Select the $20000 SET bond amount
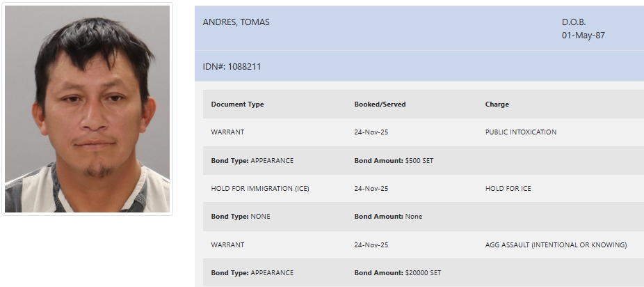644x287 pixels. click(423, 273)
